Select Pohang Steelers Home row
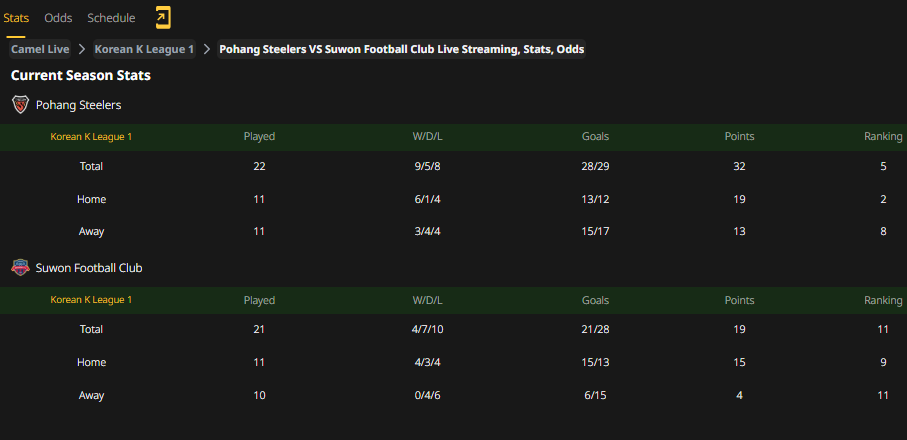Screen dimensions: 907x440 coord(454,199)
